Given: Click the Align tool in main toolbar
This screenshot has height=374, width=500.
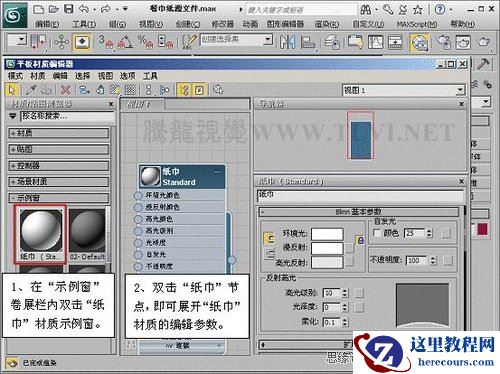Looking at the screenshot, I should point(308,42).
